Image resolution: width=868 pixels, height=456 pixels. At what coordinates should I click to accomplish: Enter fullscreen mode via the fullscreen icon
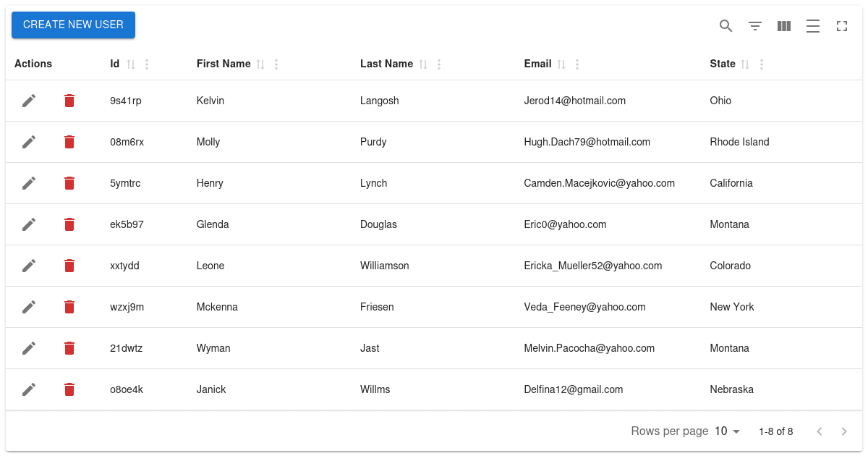841,25
